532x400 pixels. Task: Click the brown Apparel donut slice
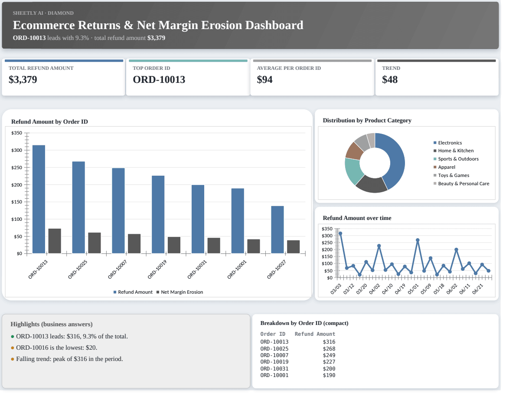click(x=355, y=151)
